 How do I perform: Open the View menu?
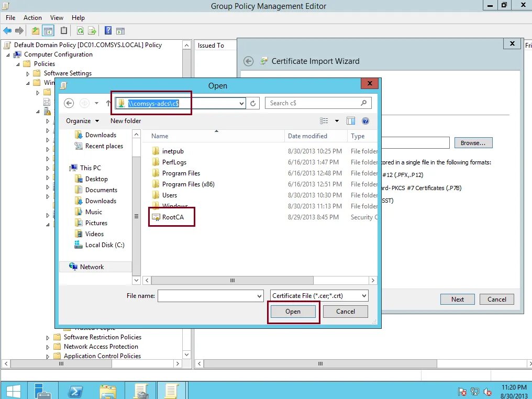tap(57, 18)
